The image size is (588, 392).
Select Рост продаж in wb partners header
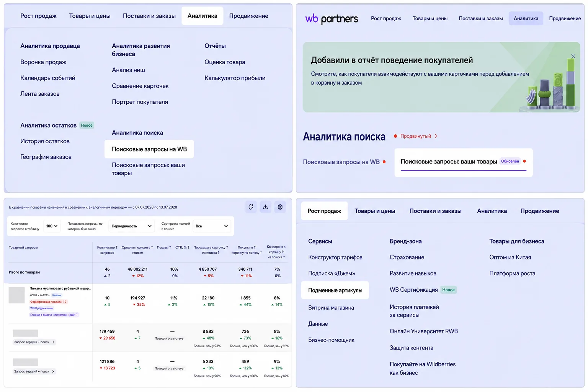386,18
